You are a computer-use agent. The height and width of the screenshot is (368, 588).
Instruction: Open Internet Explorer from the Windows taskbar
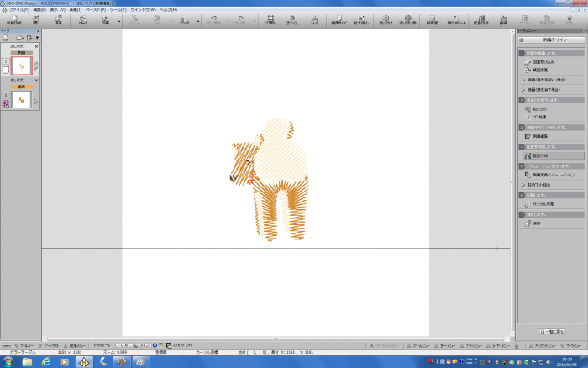pos(45,361)
